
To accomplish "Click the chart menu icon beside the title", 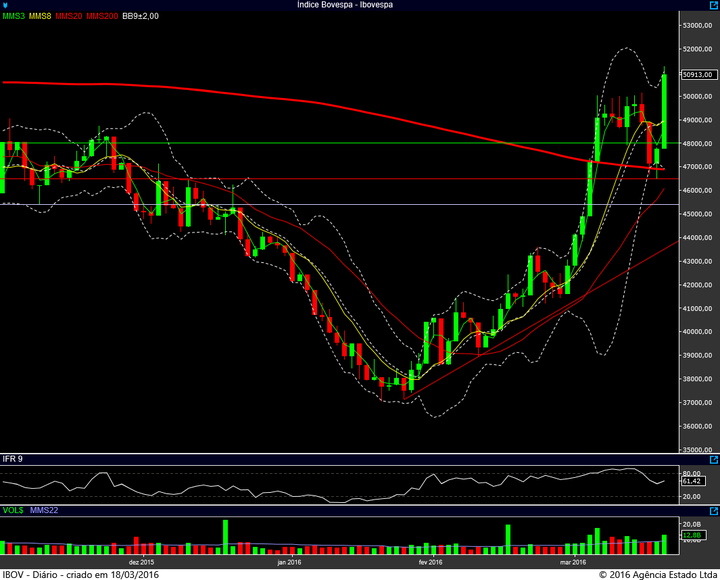I will tap(5, 6).
